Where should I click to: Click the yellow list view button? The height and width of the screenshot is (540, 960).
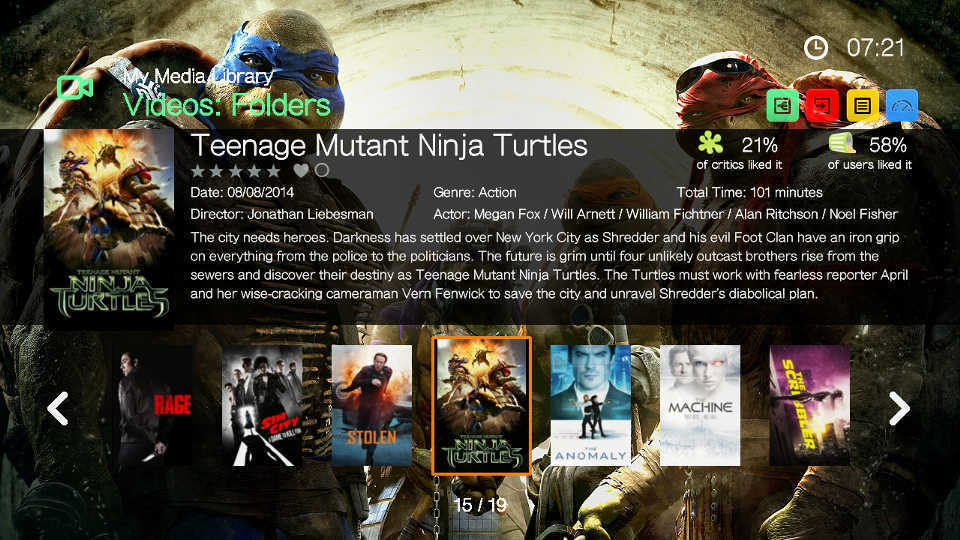coord(862,105)
